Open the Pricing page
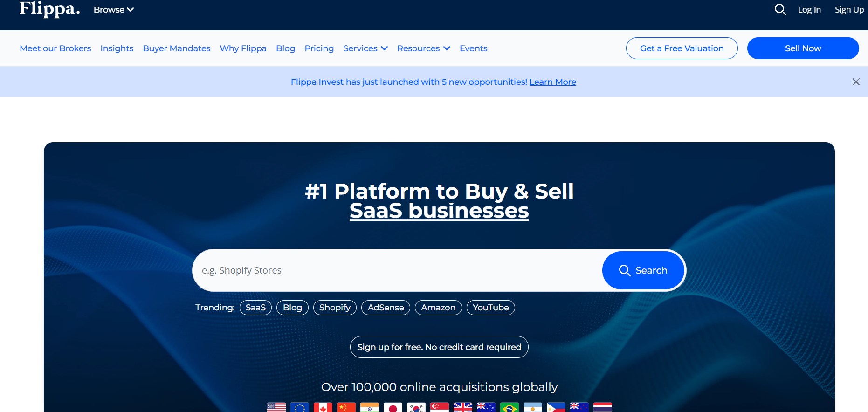Viewport: 868px width, 412px height. click(319, 48)
